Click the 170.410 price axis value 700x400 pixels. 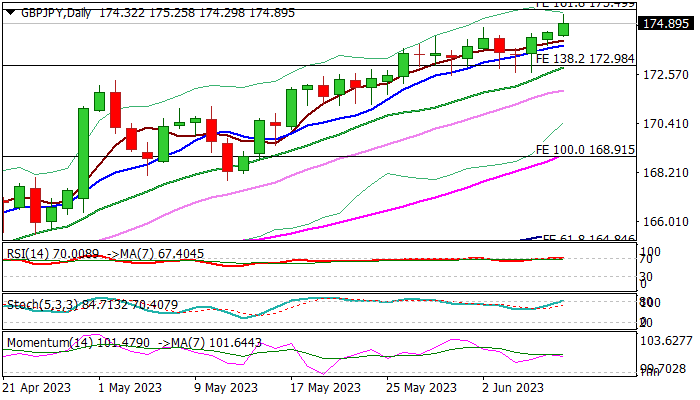point(665,124)
